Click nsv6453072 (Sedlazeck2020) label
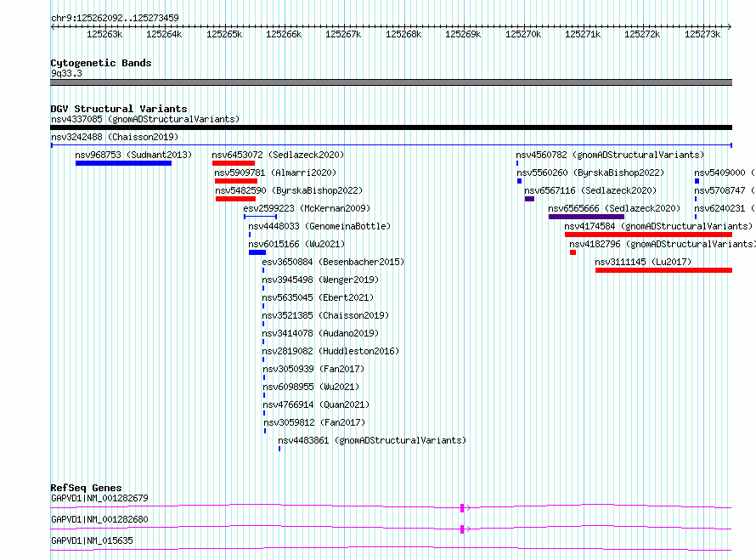Image resolution: width=756 pixels, height=560 pixels. tap(279, 155)
